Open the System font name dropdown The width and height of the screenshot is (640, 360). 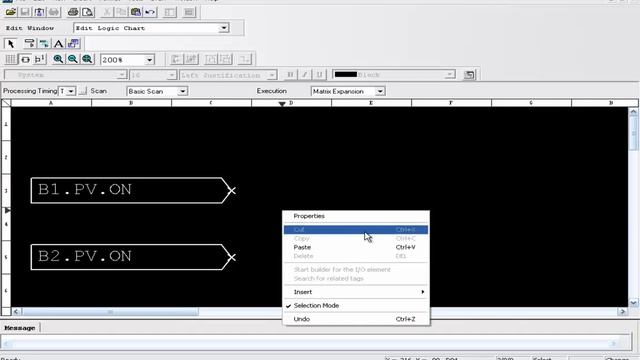(121, 75)
